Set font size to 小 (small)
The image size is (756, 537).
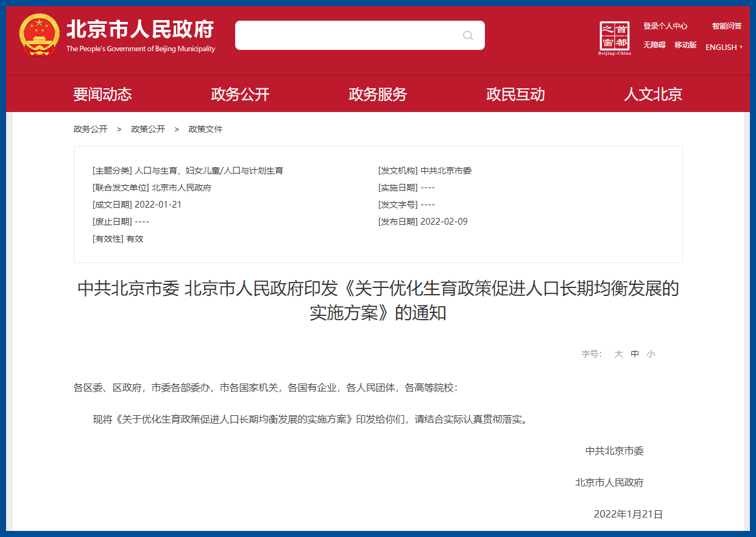click(651, 354)
